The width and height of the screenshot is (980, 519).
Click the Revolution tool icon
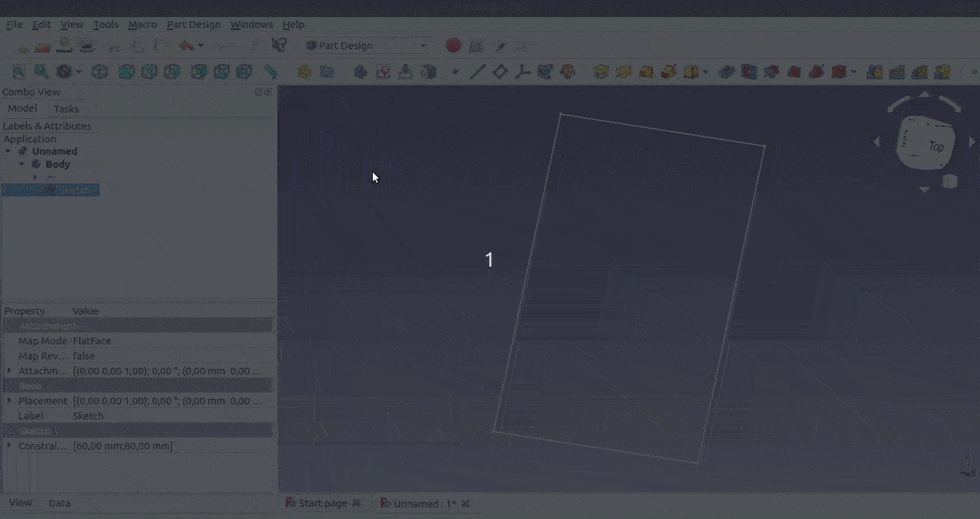pyautogui.click(x=623, y=72)
